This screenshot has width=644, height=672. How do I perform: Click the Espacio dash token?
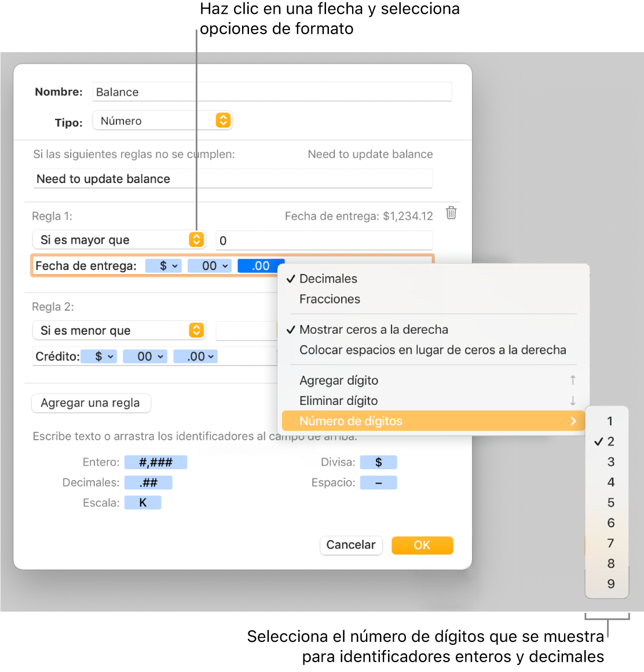378,483
